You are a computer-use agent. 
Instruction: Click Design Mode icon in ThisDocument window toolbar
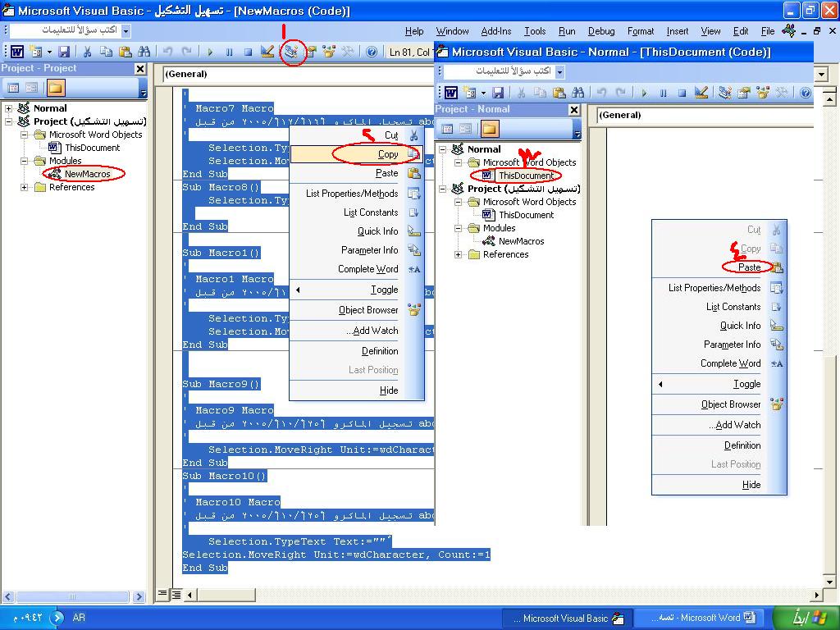tap(701, 93)
